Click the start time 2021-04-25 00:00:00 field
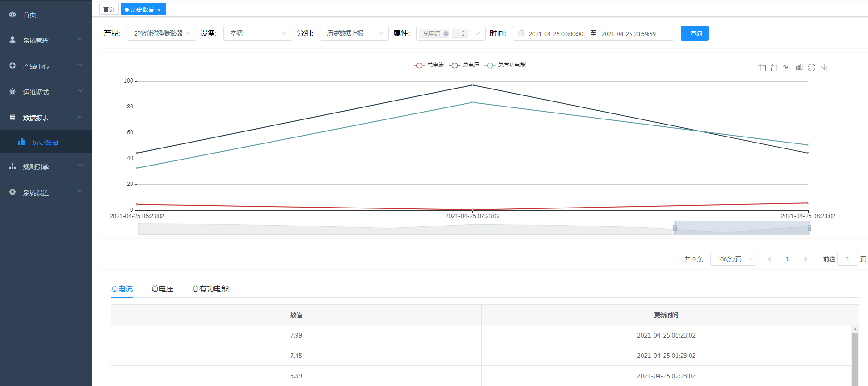This screenshot has height=386, width=868. point(556,34)
